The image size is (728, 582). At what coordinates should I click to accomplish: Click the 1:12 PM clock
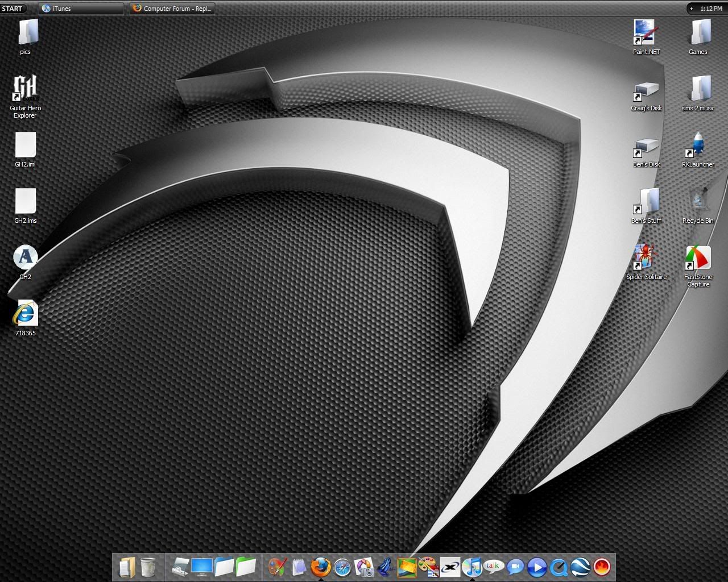point(711,9)
